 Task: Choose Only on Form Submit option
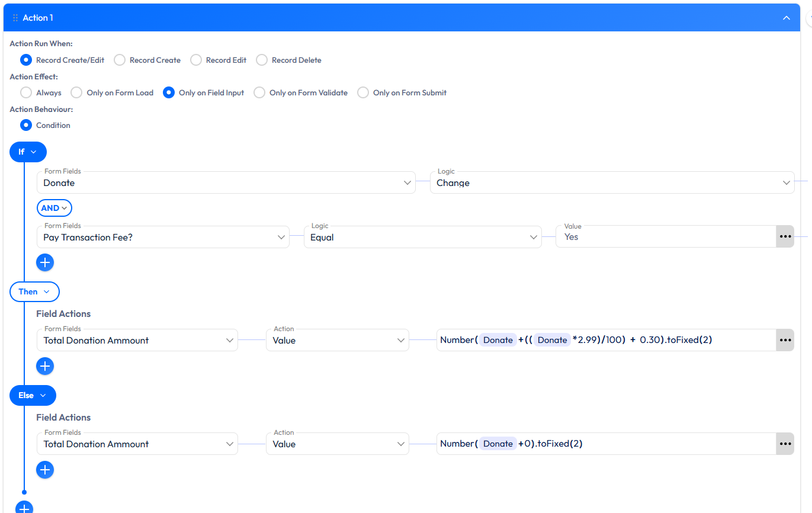[x=363, y=92]
